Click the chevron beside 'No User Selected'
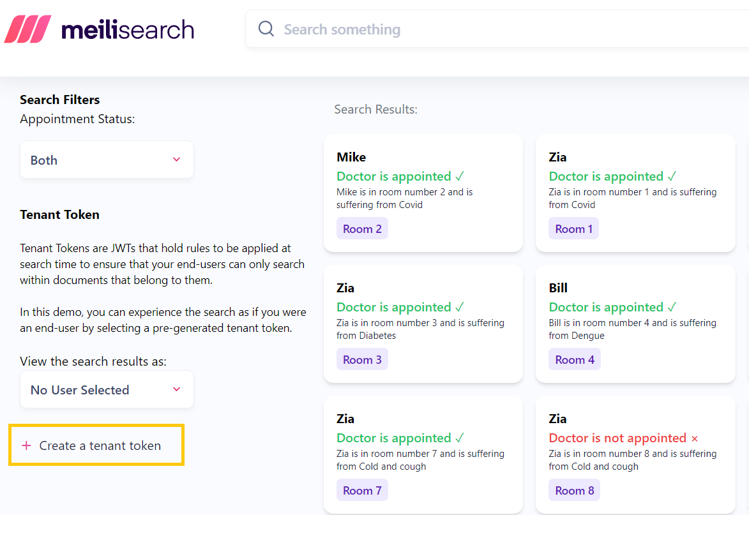 coord(177,389)
